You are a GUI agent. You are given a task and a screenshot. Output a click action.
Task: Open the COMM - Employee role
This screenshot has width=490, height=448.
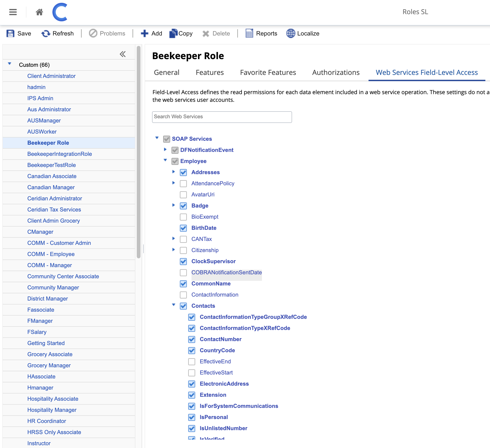coord(51,254)
